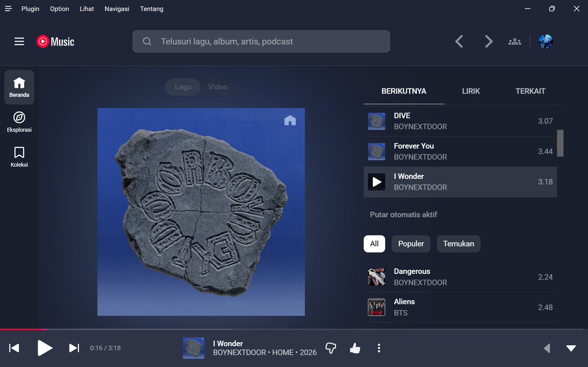Click the queue list scrollbar
Screen dimensions: 588x367
point(560,143)
